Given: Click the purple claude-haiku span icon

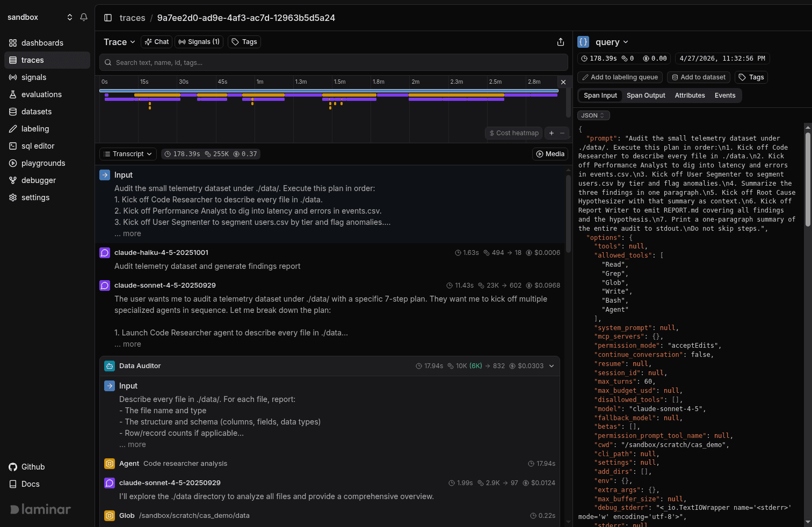Looking at the screenshot, I should [x=105, y=253].
